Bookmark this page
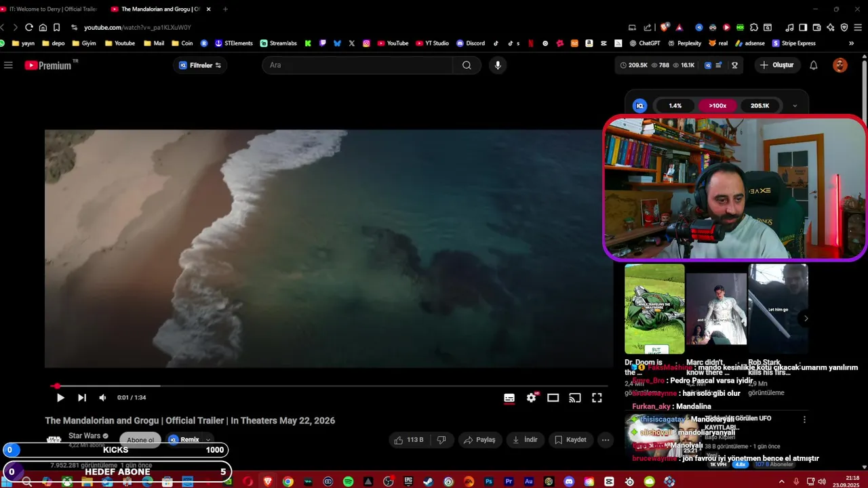 (56, 27)
